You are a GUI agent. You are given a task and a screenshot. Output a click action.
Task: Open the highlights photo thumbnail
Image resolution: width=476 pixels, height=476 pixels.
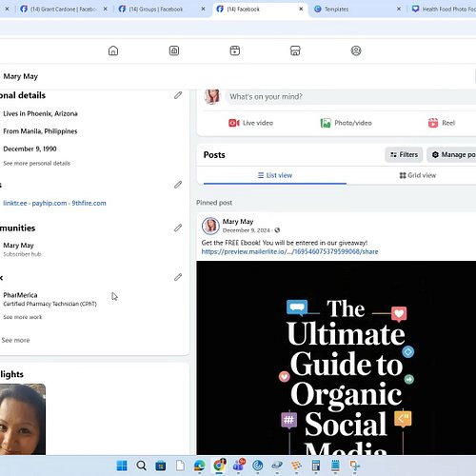[x=23, y=419]
